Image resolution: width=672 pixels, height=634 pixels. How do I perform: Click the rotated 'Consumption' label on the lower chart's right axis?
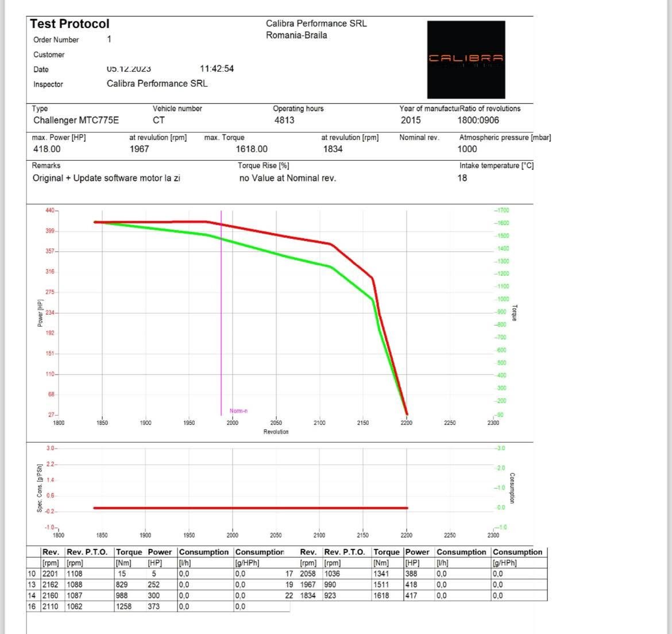(512, 488)
